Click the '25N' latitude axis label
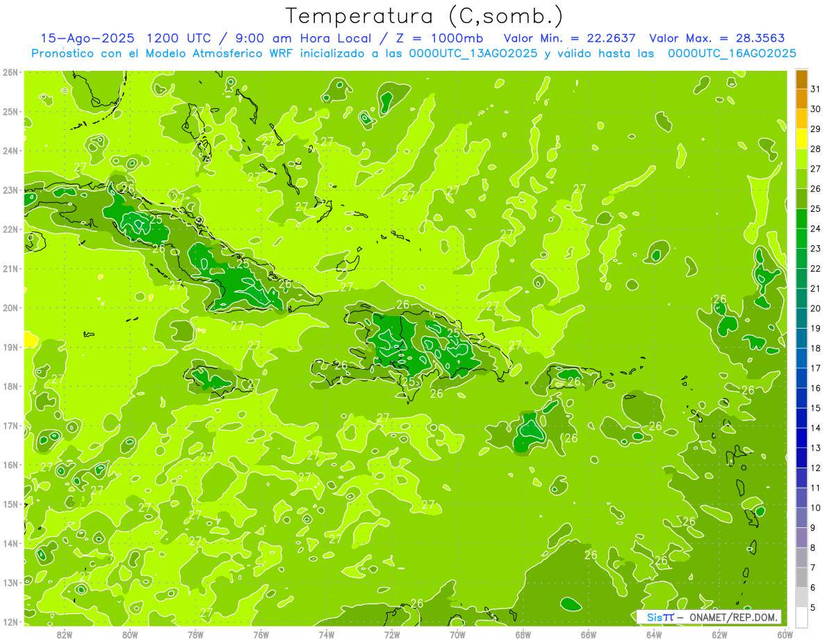The image size is (834, 644). tap(10, 111)
